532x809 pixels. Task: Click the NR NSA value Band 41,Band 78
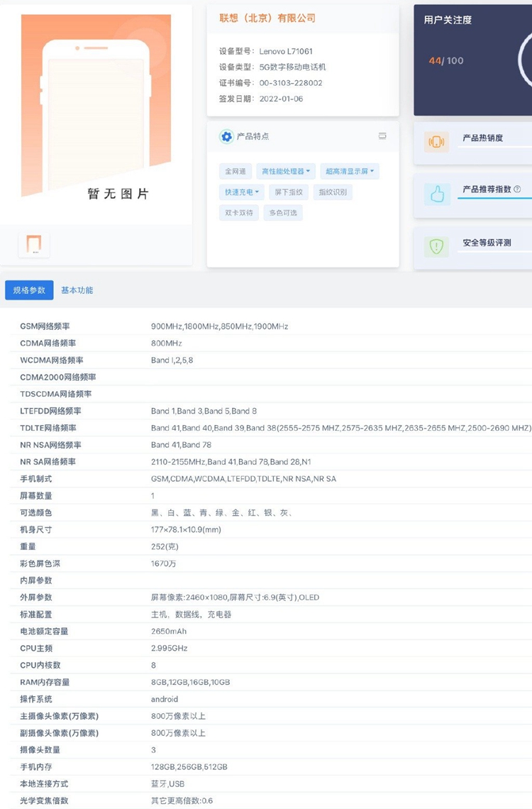181,445
